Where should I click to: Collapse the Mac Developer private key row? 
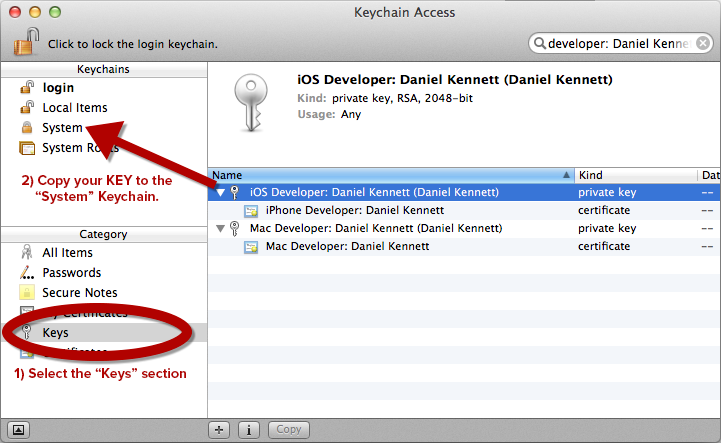coord(221,228)
